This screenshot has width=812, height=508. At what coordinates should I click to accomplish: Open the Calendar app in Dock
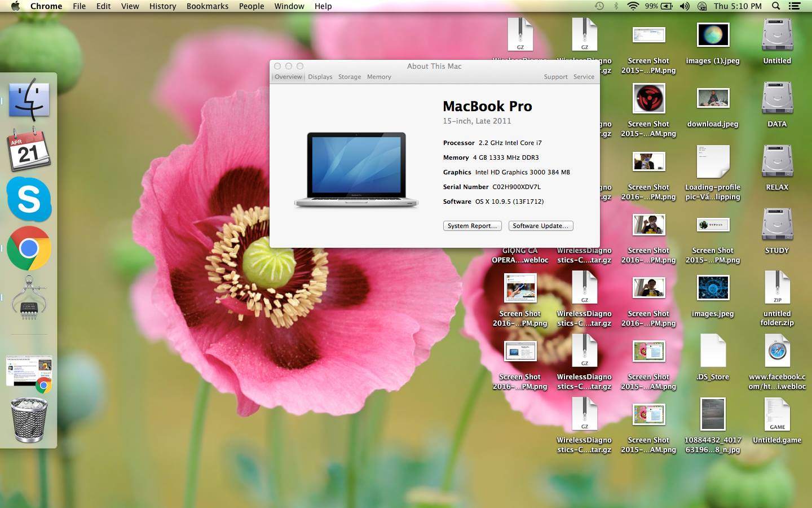click(29, 150)
